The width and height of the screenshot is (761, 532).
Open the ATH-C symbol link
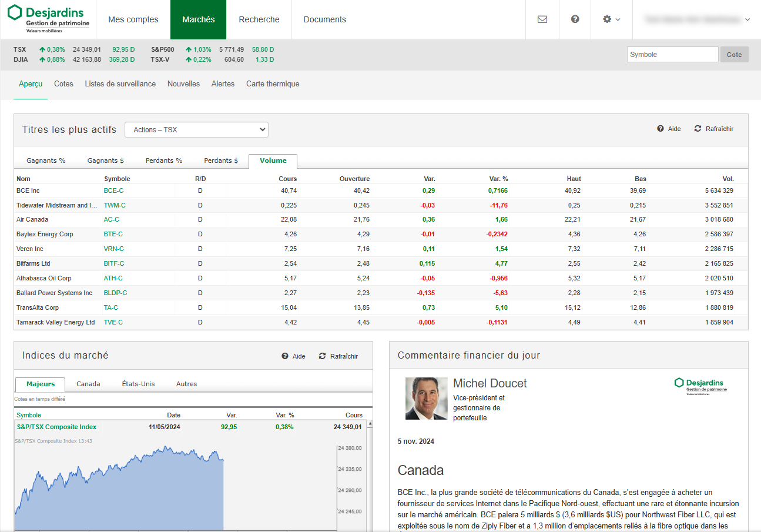pos(113,278)
